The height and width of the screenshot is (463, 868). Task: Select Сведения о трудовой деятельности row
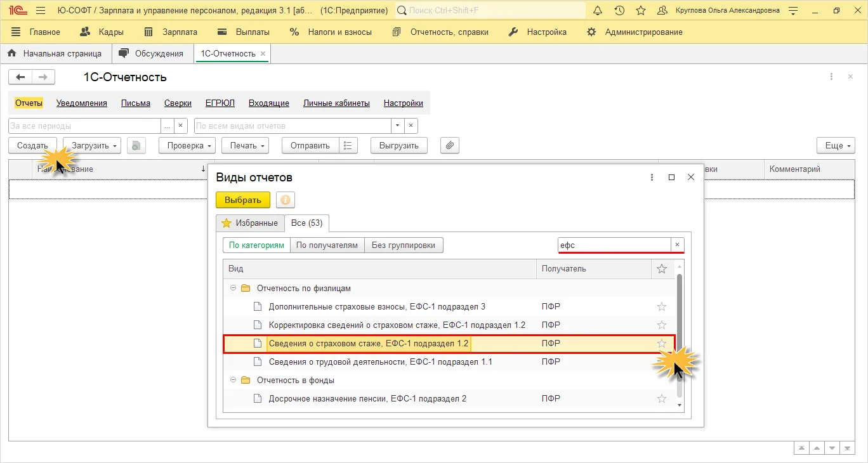(x=448, y=362)
